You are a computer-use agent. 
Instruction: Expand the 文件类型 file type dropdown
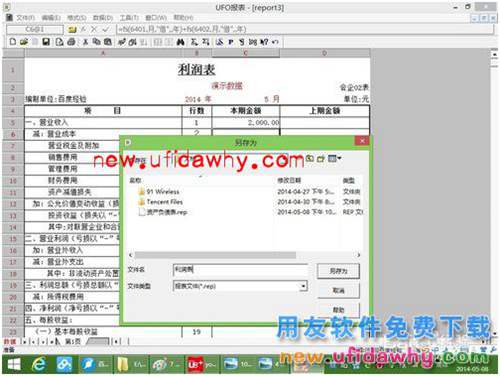click(303, 286)
